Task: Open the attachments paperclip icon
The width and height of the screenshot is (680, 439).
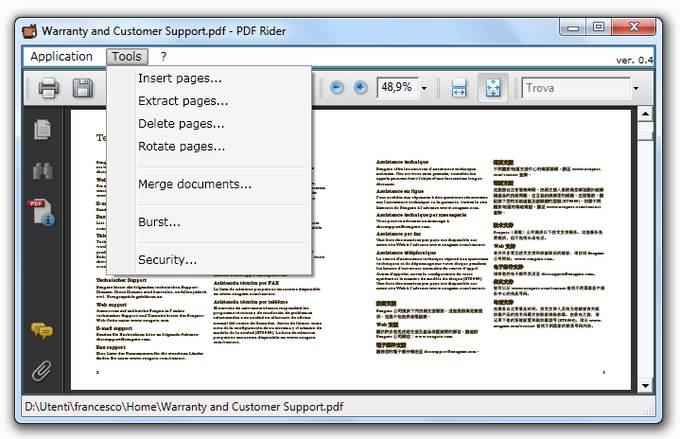Action: (x=42, y=370)
